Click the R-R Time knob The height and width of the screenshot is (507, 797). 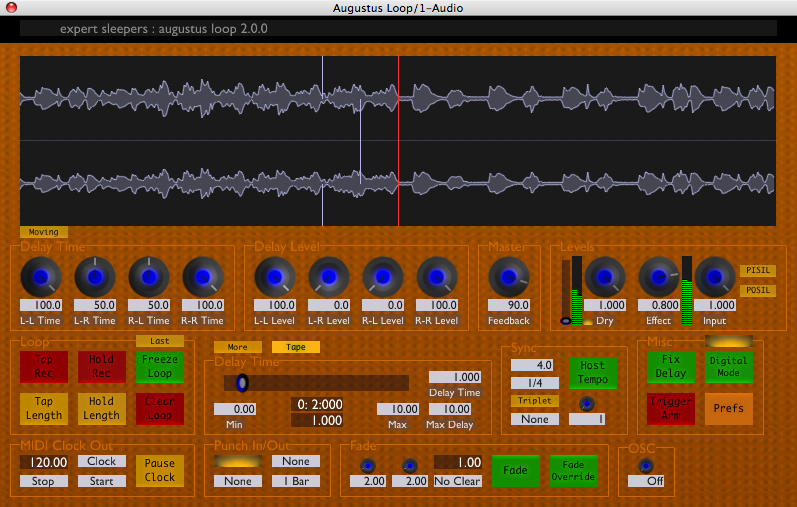point(204,277)
